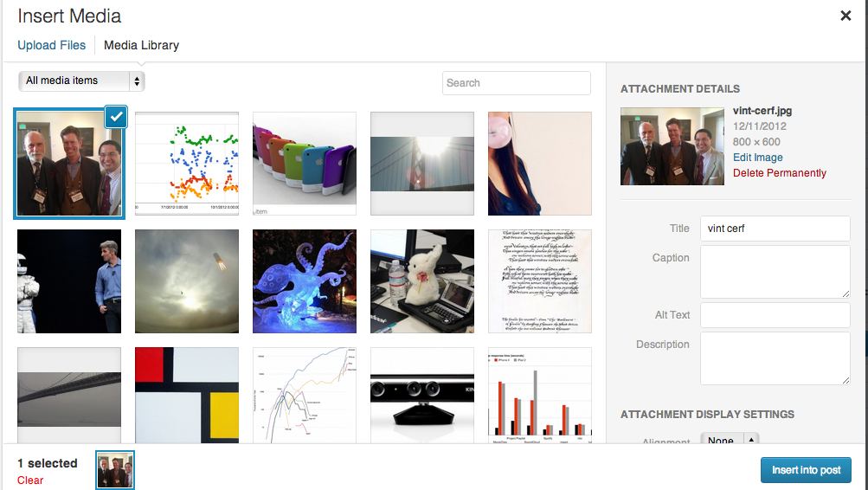The height and width of the screenshot is (490, 868).
Task: Open the All media items dropdown
Action: click(x=81, y=81)
